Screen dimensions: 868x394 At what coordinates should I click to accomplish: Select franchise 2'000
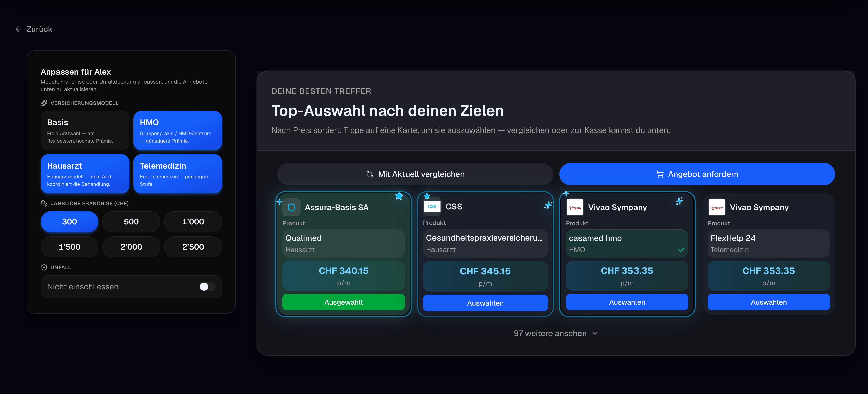(x=131, y=247)
